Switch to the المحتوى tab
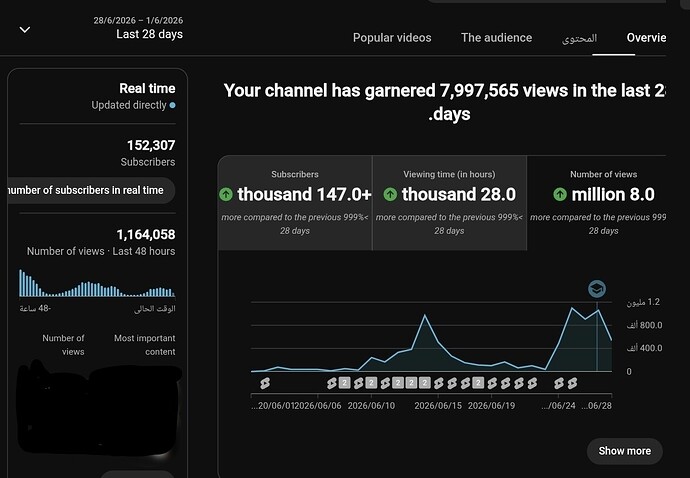The width and height of the screenshot is (690, 478). 579,38
